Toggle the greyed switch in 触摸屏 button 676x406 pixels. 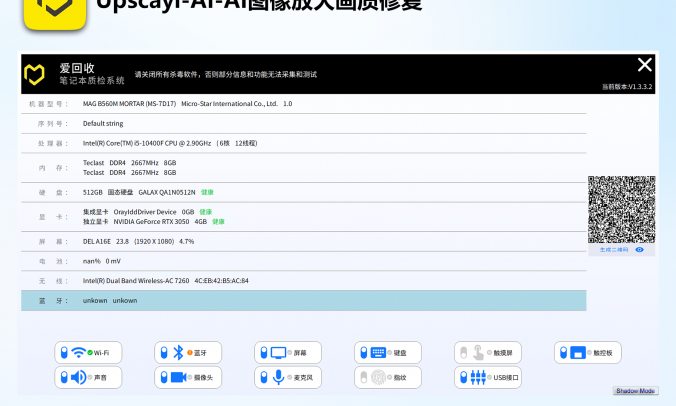[x=464, y=353]
